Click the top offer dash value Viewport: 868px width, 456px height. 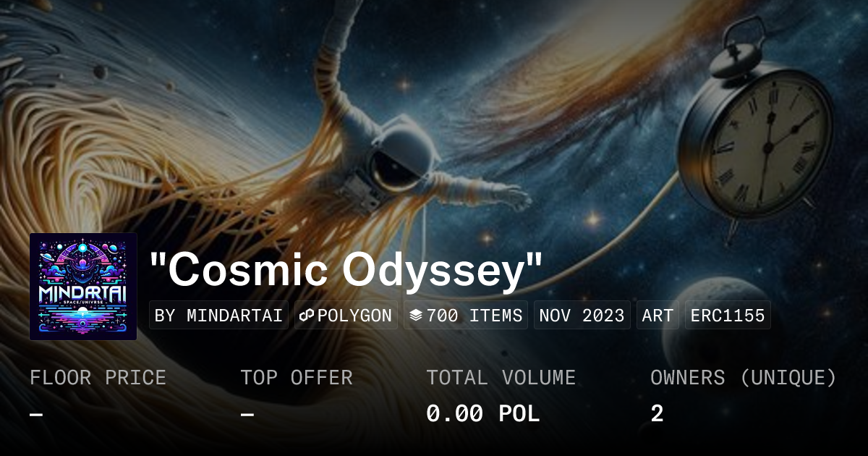(247, 413)
